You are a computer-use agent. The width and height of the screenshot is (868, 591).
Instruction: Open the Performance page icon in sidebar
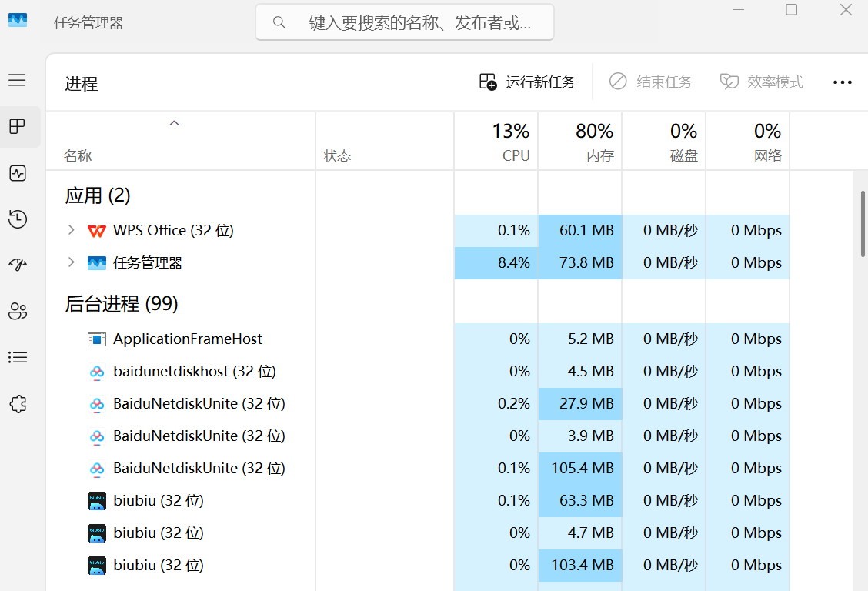point(18,173)
